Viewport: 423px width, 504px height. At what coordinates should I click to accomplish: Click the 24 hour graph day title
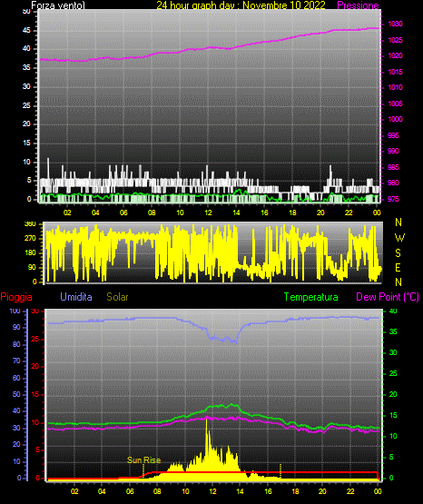pos(241,5)
